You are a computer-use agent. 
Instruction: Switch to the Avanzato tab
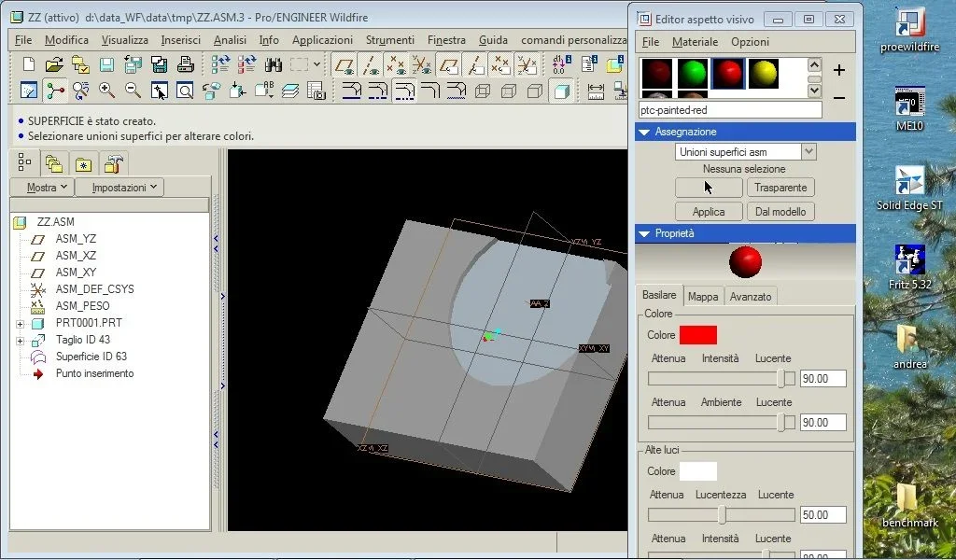click(751, 297)
